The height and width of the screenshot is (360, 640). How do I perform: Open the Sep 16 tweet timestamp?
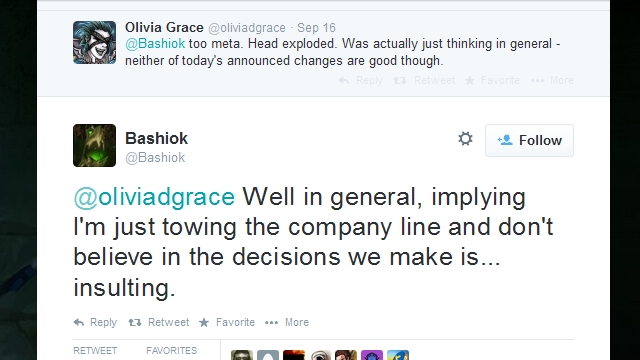pyautogui.click(x=316, y=28)
